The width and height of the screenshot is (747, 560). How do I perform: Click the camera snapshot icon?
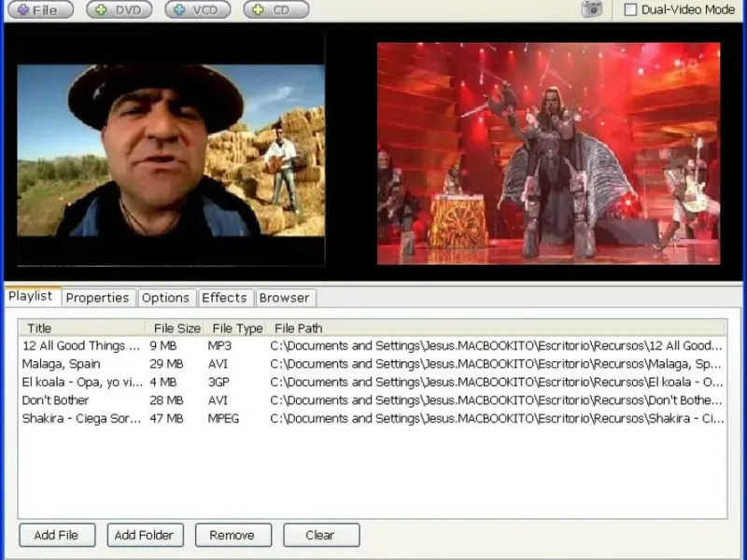(592, 9)
